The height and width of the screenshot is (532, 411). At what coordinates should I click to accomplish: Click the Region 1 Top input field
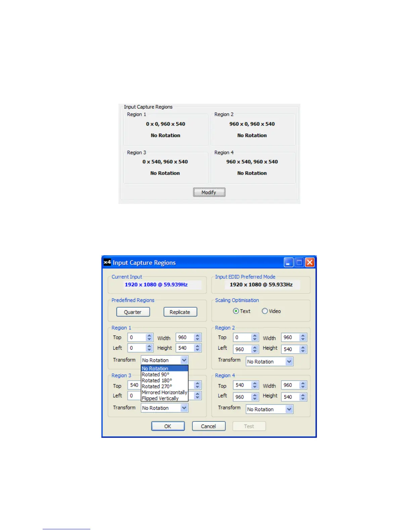(x=137, y=337)
